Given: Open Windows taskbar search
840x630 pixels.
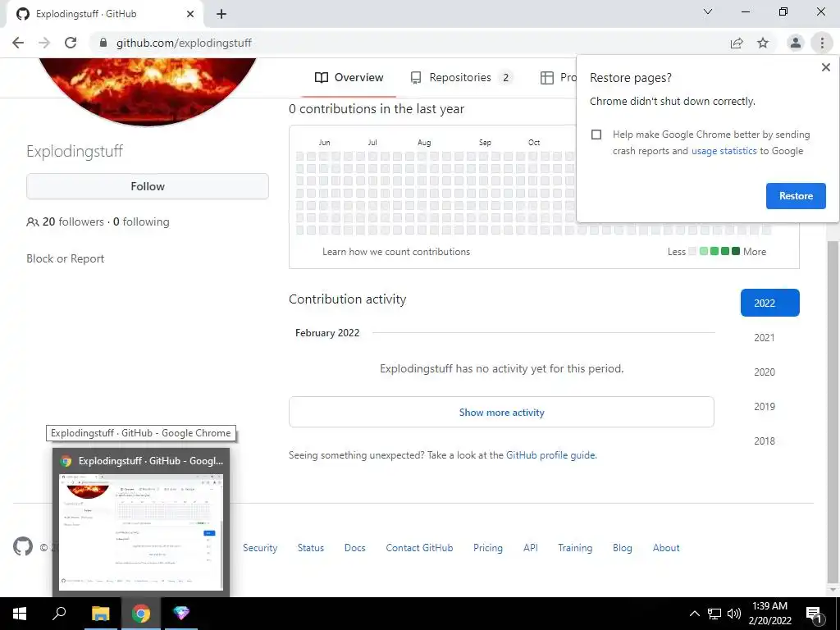Looking at the screenshot, I should [59, 614].
